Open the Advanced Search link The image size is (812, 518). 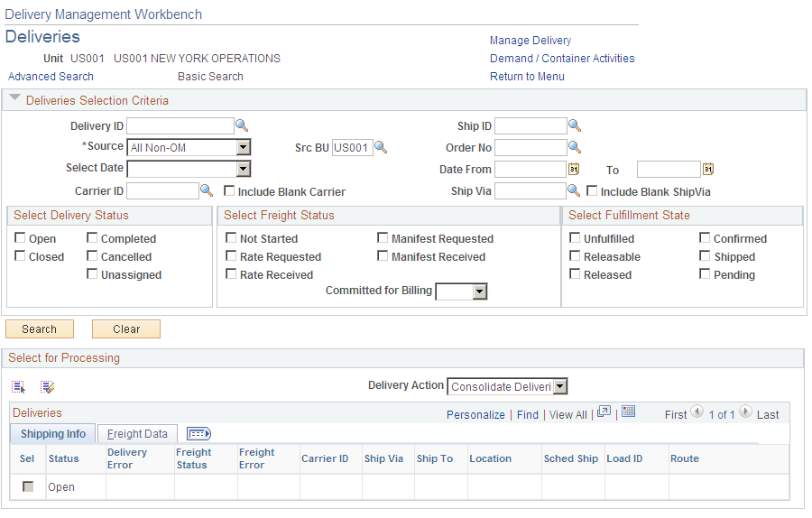click(51, 77)
